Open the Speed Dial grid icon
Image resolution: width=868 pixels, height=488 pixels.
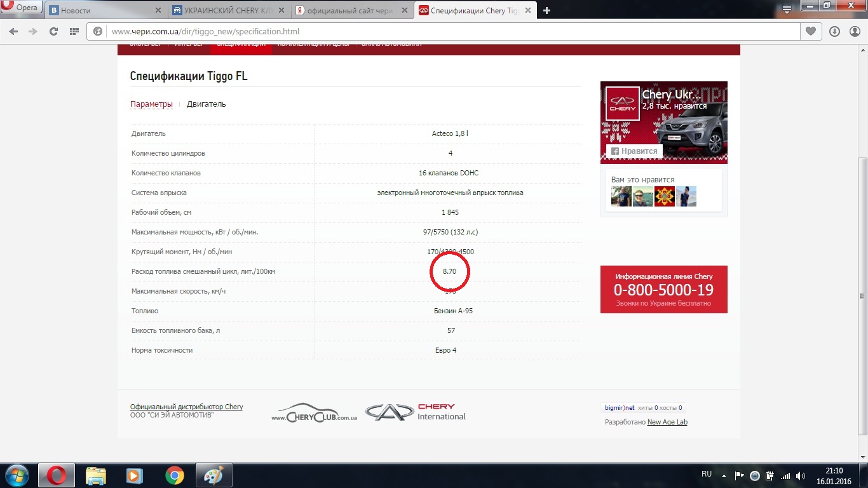click(74, 31)
